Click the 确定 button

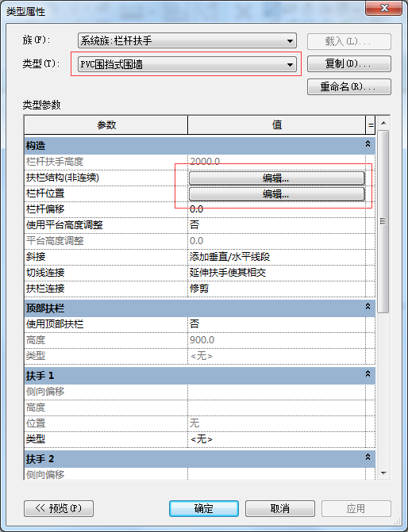204,508
